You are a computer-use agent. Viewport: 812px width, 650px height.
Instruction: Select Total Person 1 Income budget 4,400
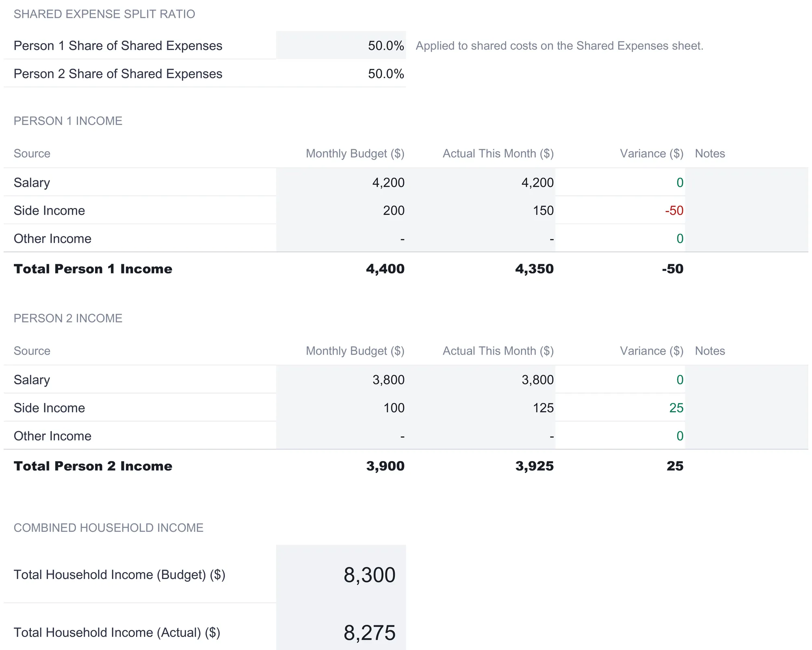(341, 269)
